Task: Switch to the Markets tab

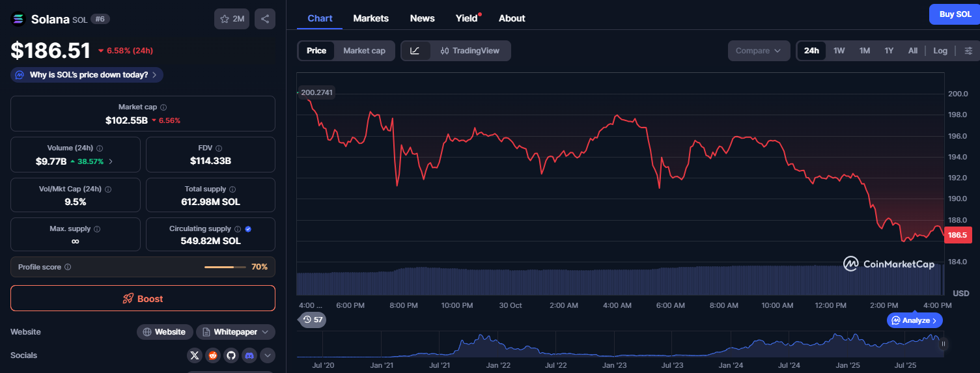Action: (371, 18)
